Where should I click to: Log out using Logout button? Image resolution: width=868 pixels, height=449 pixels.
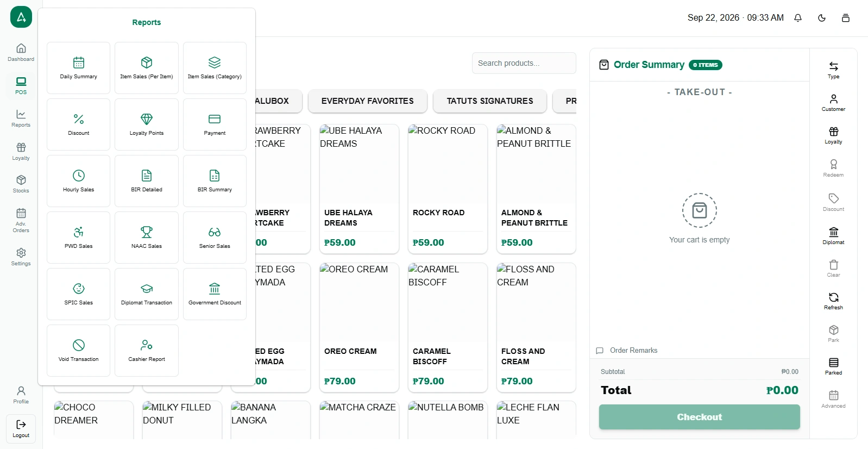(x=21, y=429)
